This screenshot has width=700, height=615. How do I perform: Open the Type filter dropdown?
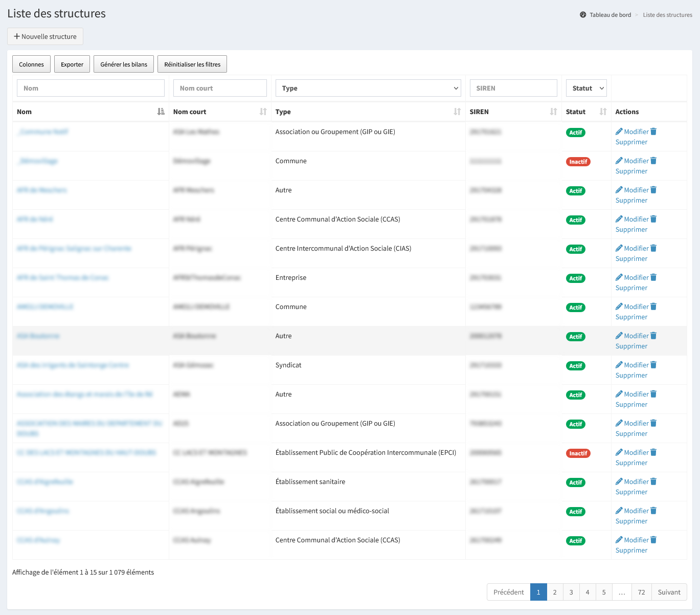click(368, 88)
